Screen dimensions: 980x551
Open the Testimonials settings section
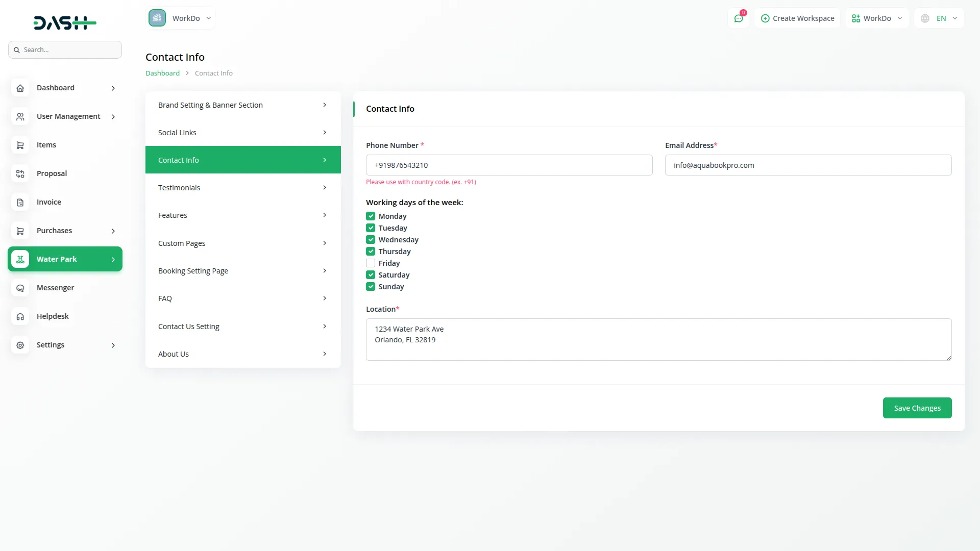coord(243,188)
